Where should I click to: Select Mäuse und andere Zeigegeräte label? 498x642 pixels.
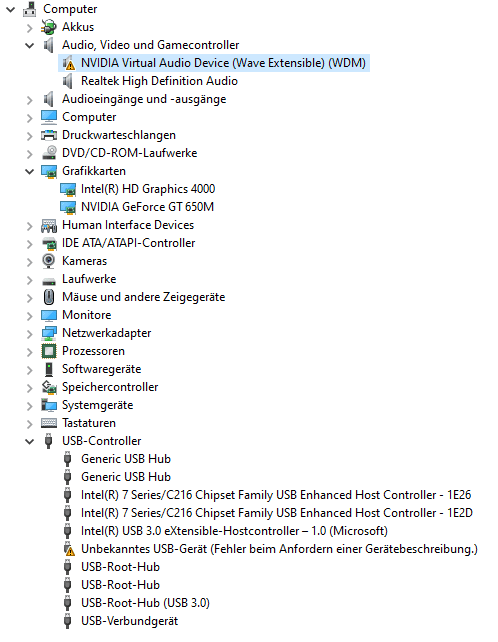pos(144,297)
